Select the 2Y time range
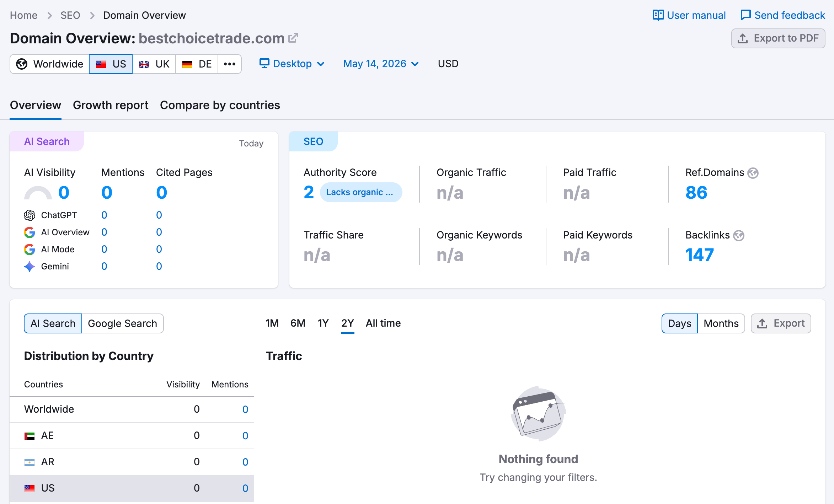The image size is (834, 504). [x=348, y=323]
